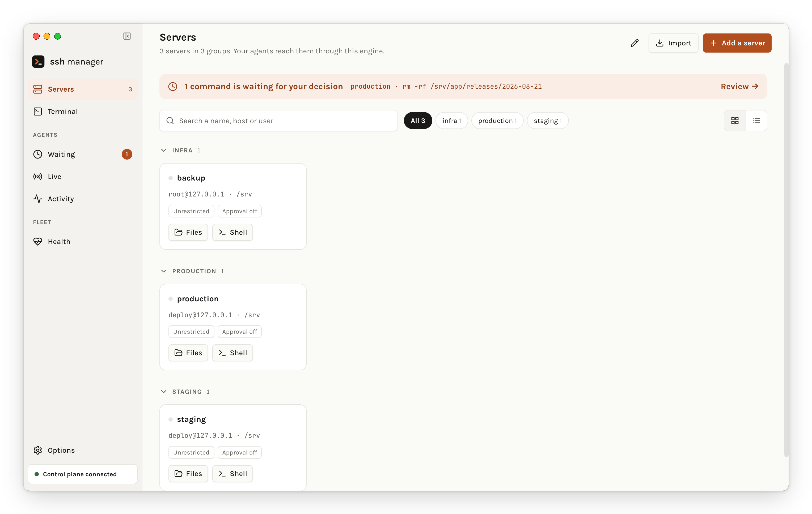
Task: Filter servers by production group
Action: pyautogui.click(x=497, y=121)
